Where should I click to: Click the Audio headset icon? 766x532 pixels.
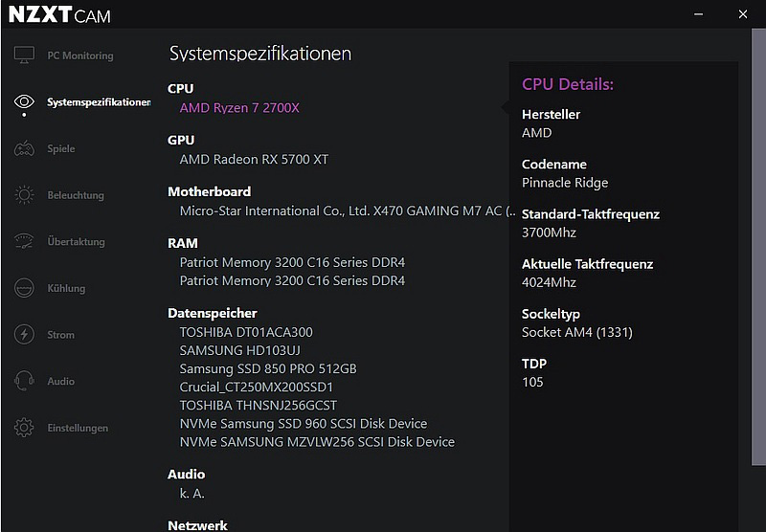(x=24, y=381)
